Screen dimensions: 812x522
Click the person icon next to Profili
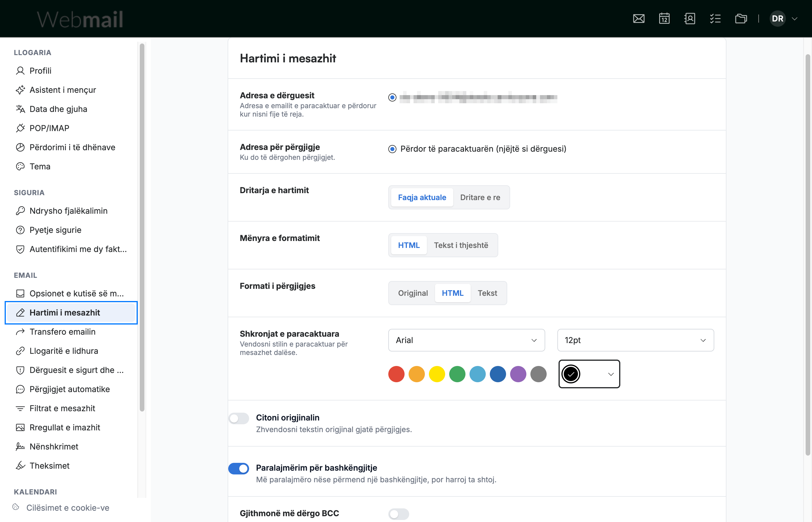[x=20, y=70]
